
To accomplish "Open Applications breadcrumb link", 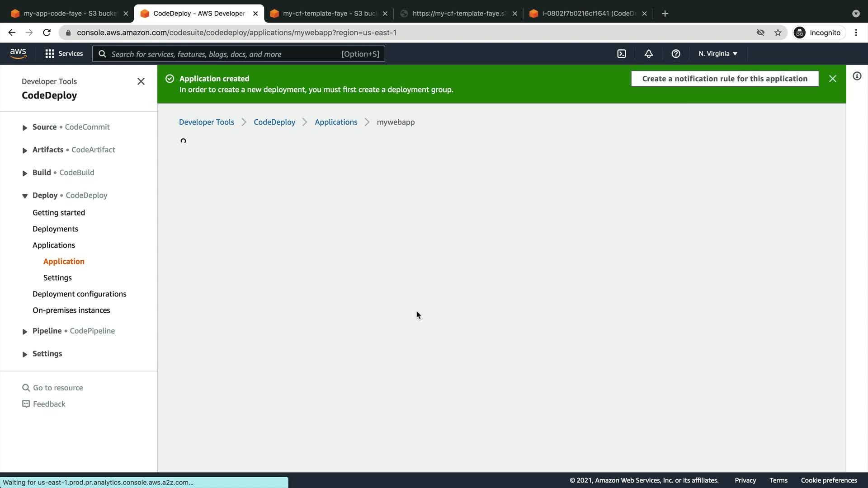I will click(336, 122).
